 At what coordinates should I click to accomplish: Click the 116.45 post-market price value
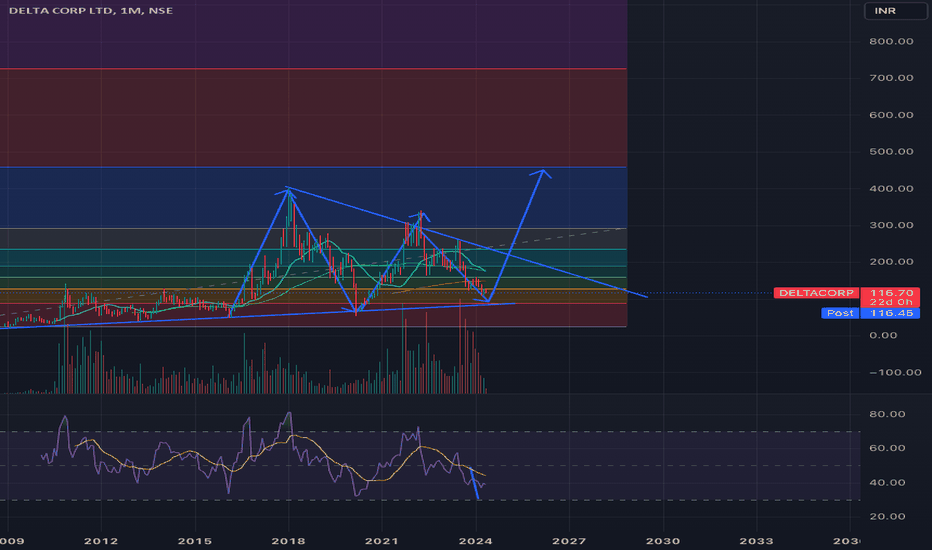(x=890, y=313)
